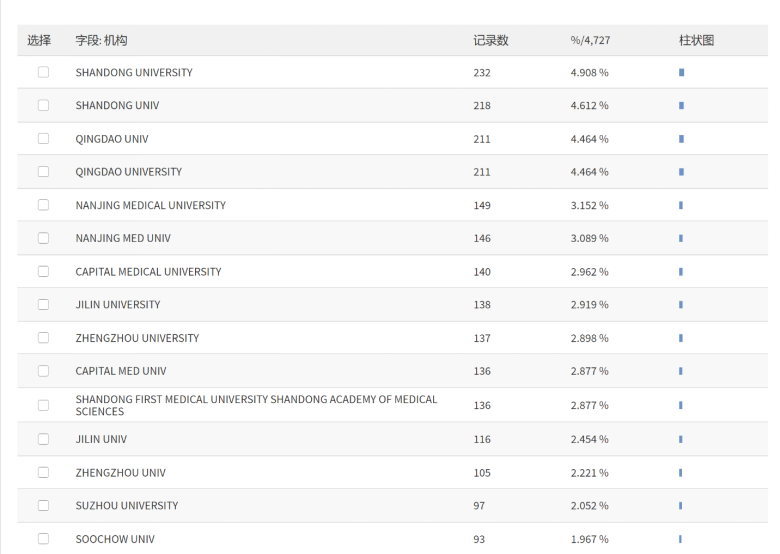The height and width of the screenshot is (554, 780).
Task: Toggle the checkbox beside ZHENGZHOU UNIVERSITY
Action: [43, 338]
